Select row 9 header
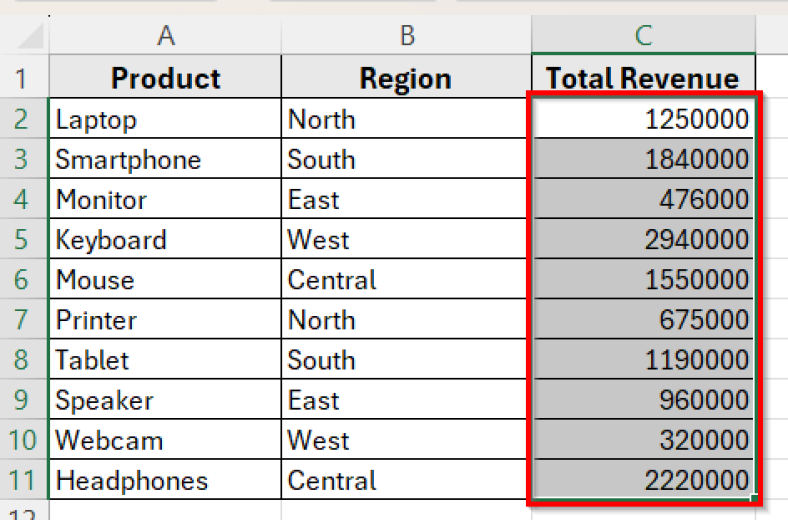Screen dimensions: 788x520 coord(22,400)
